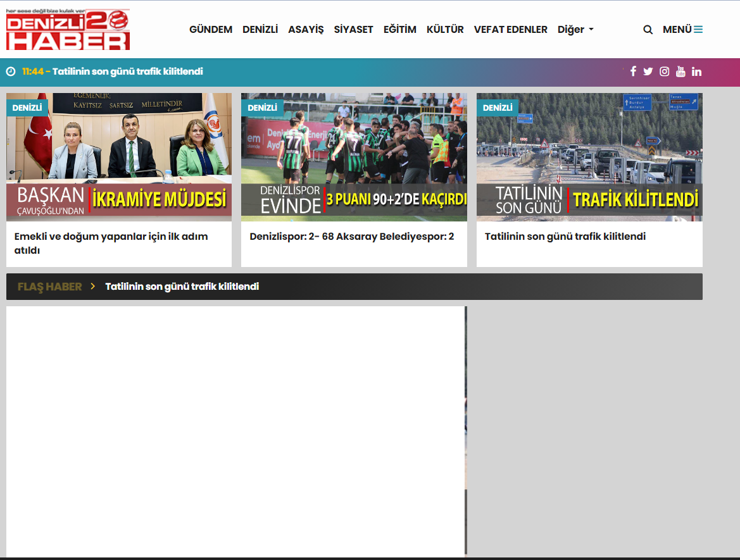Open card headline 'Tatilinin son günü trafik kilitlendi'
This screenshot has height=560, width=740.
(x=565, y=237)
